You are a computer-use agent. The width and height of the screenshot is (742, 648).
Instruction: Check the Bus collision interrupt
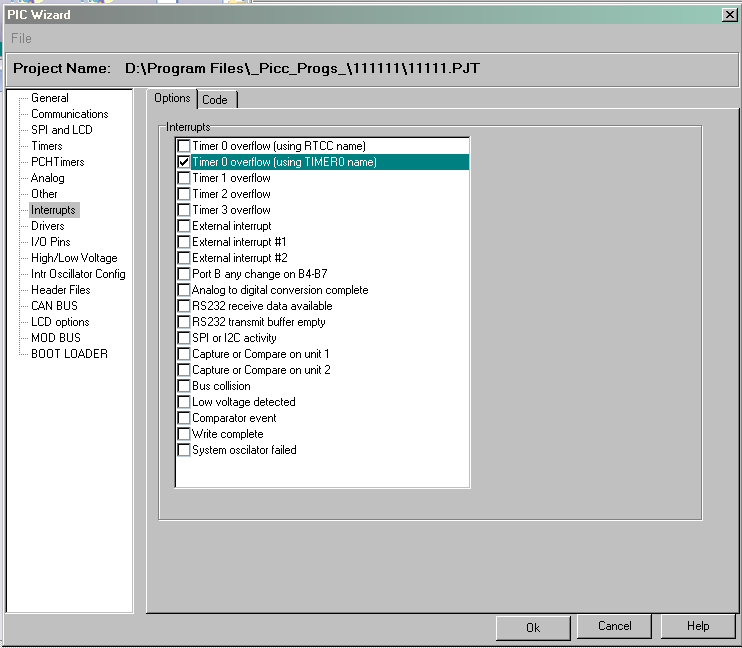184,386
